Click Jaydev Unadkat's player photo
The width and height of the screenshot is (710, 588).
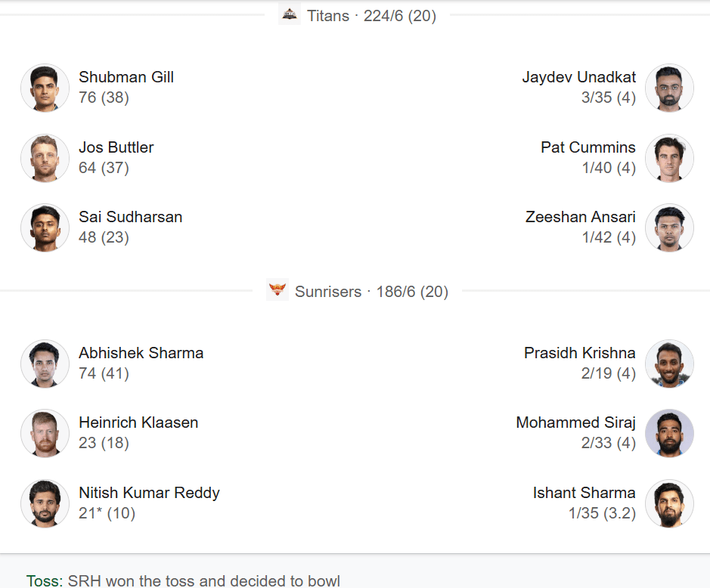tap(669, 88)
